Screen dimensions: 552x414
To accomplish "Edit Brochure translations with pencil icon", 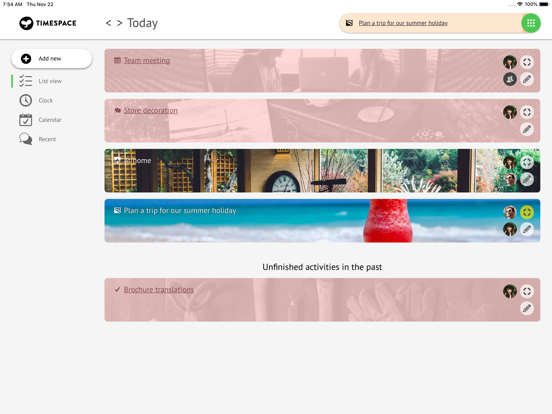I will click(x=527, y=308).
